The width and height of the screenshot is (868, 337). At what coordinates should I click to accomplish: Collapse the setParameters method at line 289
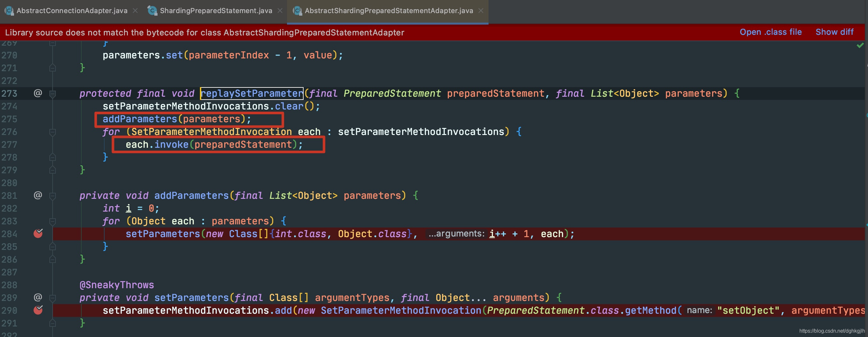[x=53, y=298]
